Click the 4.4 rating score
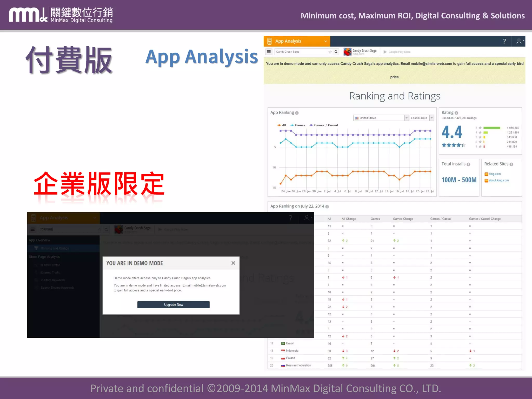Viewport: 532px width, 399px height. click(x=452, y=132)
